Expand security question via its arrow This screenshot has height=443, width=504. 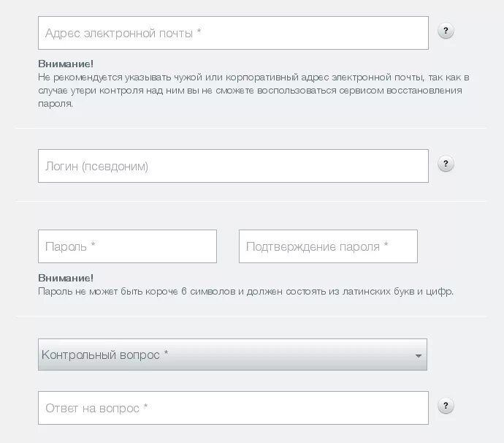(419, 356)
